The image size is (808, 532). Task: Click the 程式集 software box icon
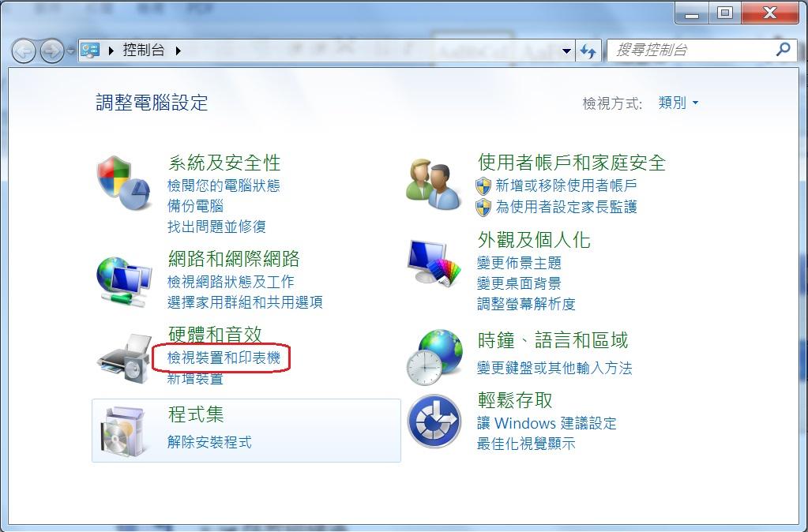(121, 431)
